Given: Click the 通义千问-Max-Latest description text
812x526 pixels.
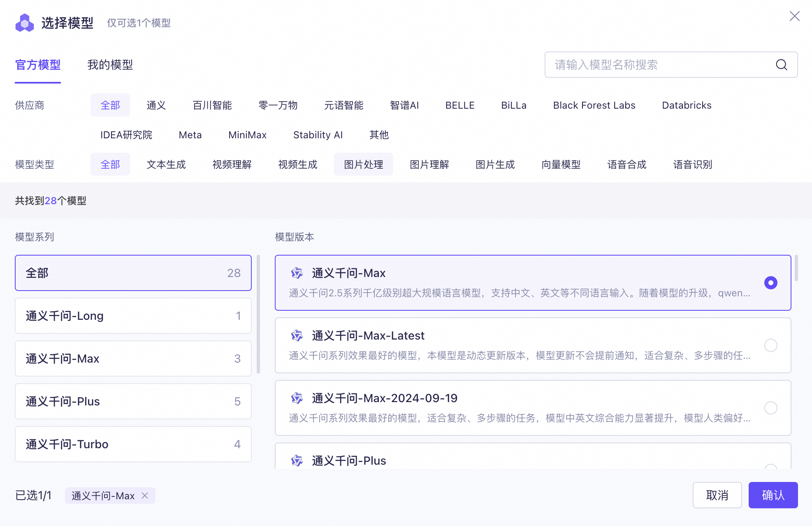Looking at the screenshot, I should (x=520, y=355).
